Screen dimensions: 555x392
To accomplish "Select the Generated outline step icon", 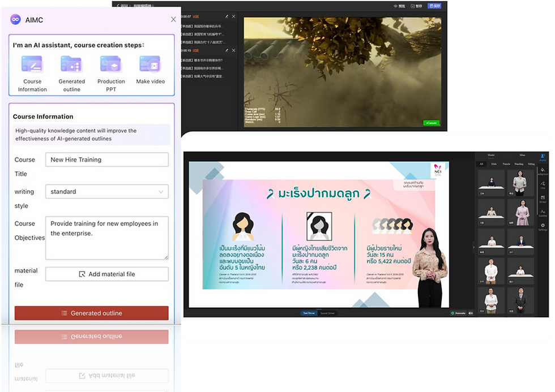I will (71, 64).
